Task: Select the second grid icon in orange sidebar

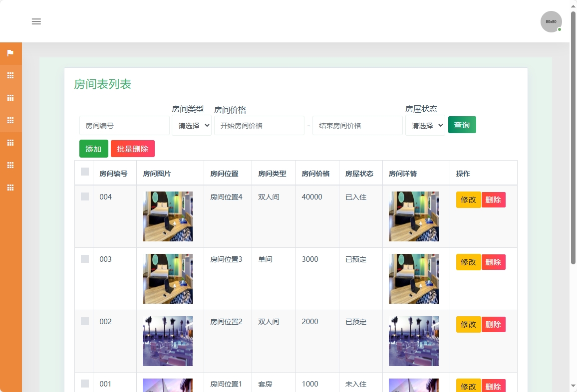Action: [x=10, y=98]
